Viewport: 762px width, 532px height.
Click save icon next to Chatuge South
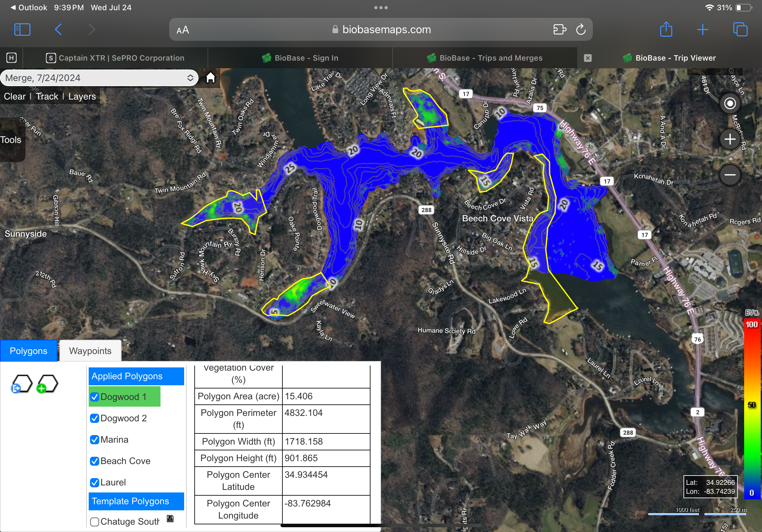tap(170, 519)
